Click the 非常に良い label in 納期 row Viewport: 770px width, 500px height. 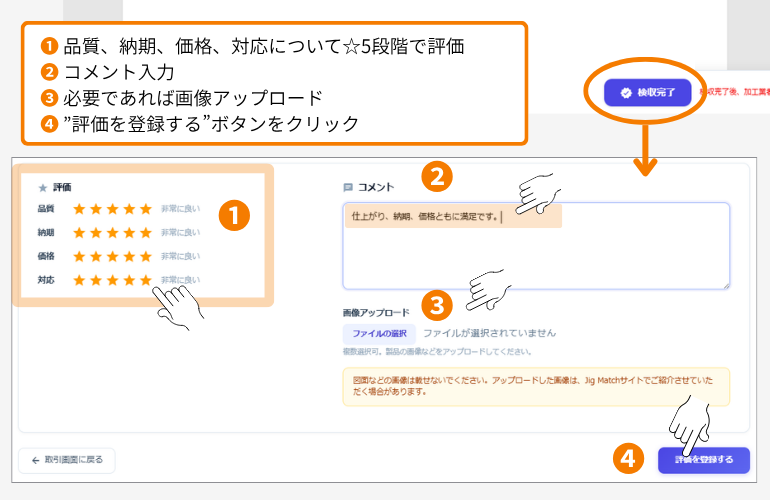pyautogui.click(x=180, y=233)
